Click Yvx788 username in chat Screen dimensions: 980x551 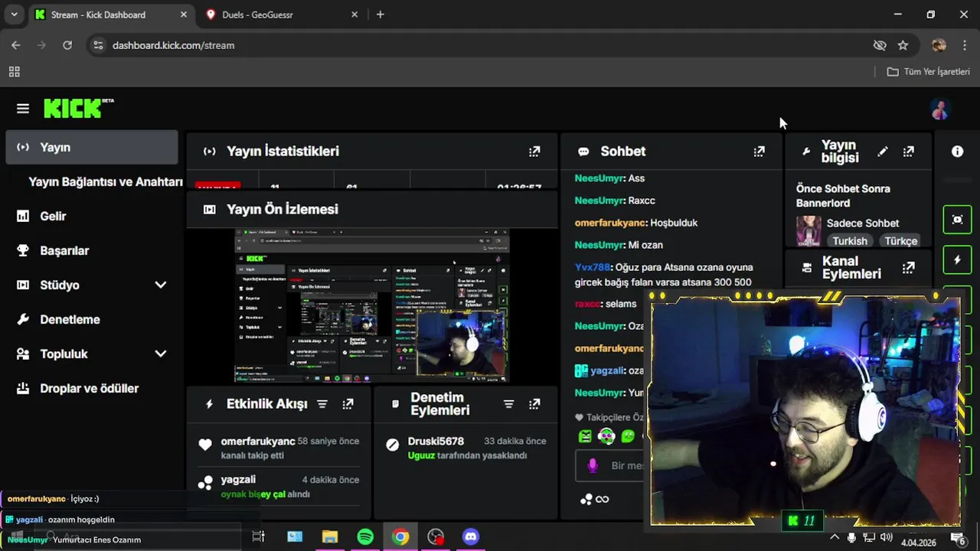coord(593,267)
